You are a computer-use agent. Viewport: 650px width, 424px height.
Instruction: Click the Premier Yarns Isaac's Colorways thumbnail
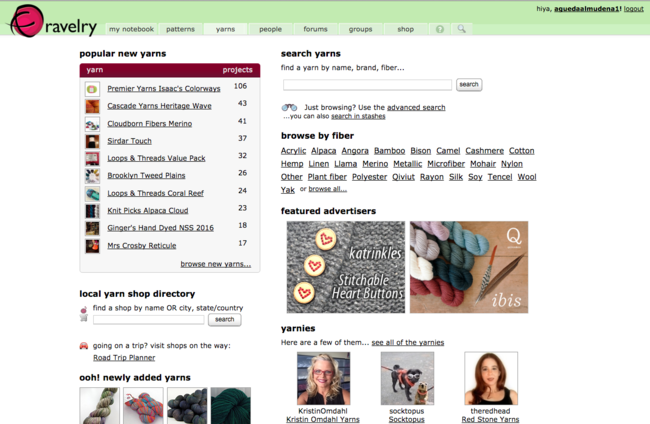(x=92, y=89)
